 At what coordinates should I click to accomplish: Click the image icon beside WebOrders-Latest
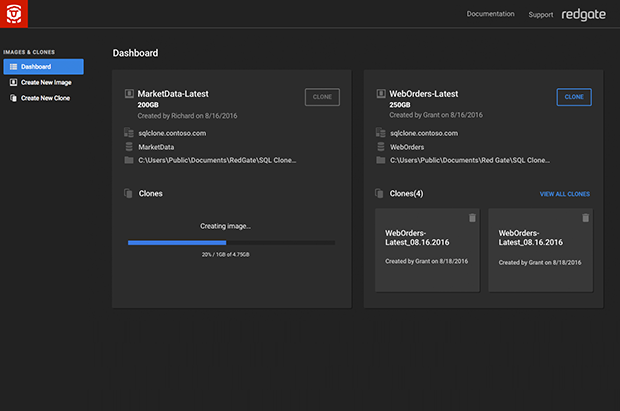click(x=381, y=93)
